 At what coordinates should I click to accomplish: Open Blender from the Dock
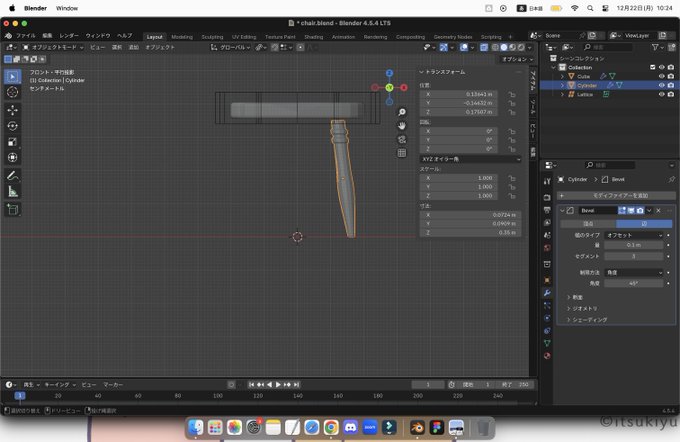click(418, 428)
